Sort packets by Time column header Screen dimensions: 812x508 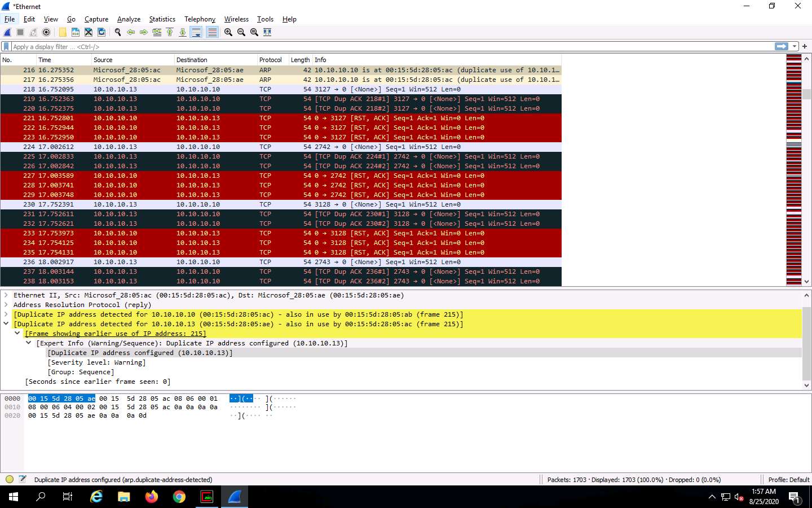(x=63, y=60)
